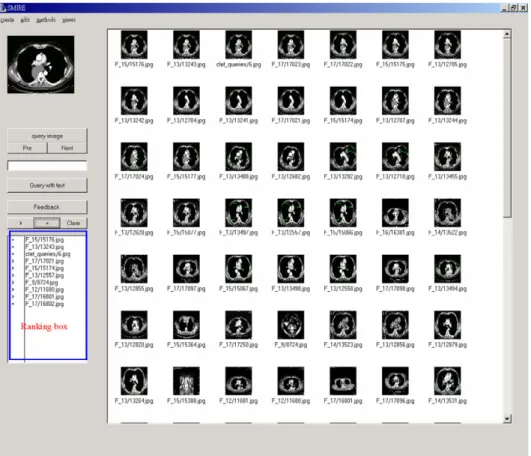This screenshot has width=531, height=456.
Task: Open result thumbnail clef_queries/6.jpg
Action: [x=238, y=45]
